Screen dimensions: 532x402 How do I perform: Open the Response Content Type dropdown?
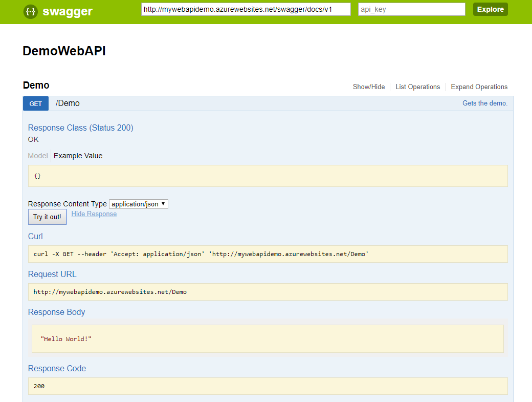coord(138,204)
